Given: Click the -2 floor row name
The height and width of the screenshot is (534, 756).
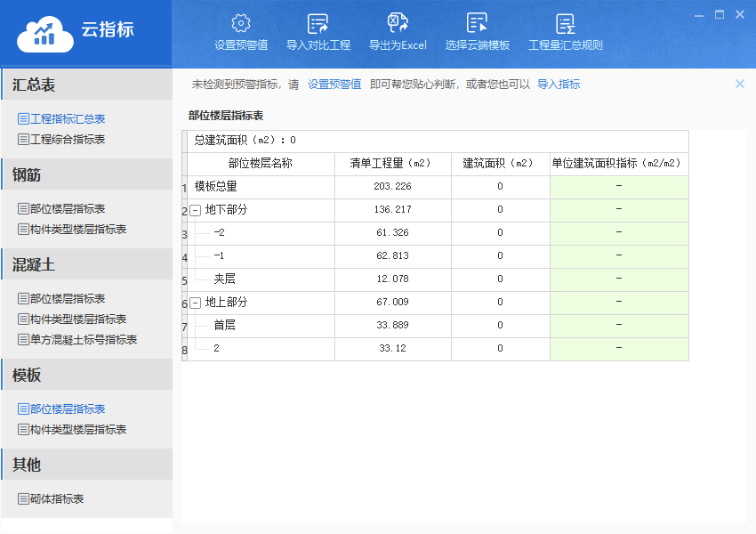Looking at the screenshot, I should coord(220,232).
